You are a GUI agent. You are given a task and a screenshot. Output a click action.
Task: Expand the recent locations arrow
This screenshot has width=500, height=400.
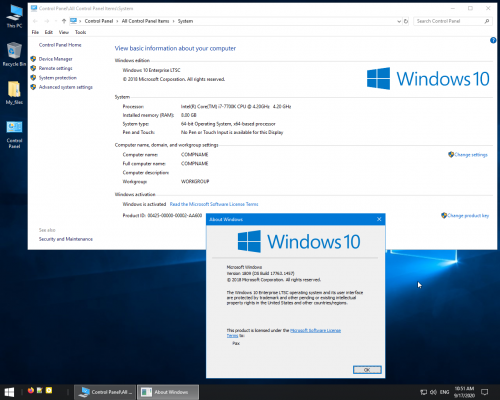[x=55, y=21]
